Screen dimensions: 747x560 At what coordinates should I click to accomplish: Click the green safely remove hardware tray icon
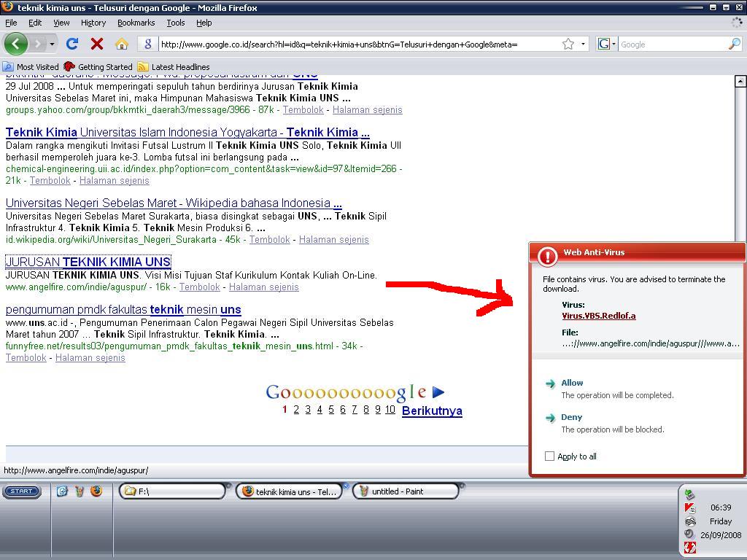689,494
